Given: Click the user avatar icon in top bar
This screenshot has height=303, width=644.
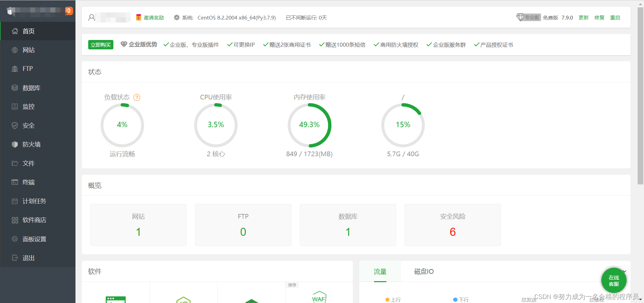Looking at the screenshot, I should (92, 17).
